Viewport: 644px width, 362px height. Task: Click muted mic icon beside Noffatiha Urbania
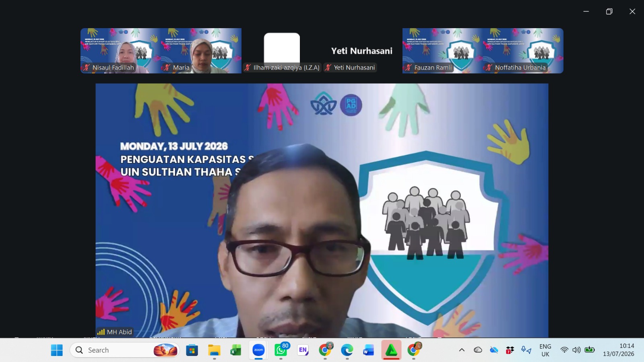(489, 68)
